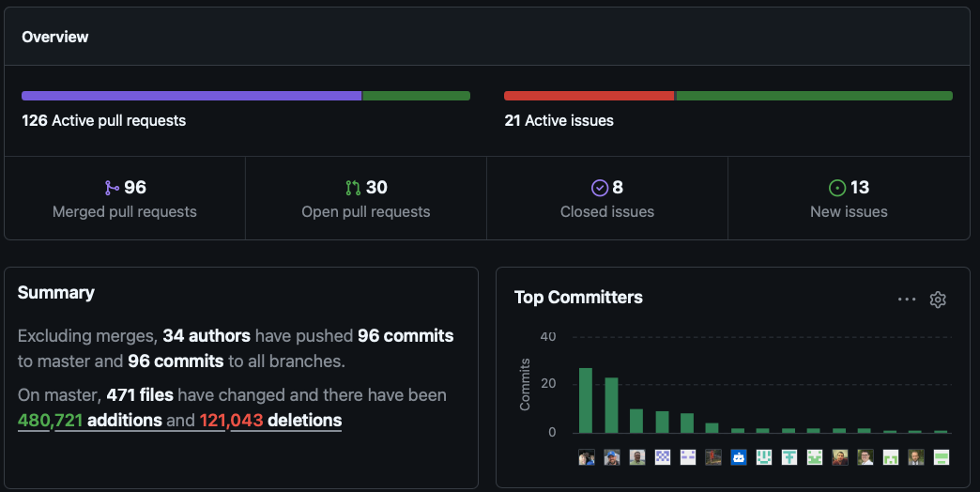Open Top Committers chart settings gear
The height and width of the screenshot is (492, 980).
tap(937, 300)
